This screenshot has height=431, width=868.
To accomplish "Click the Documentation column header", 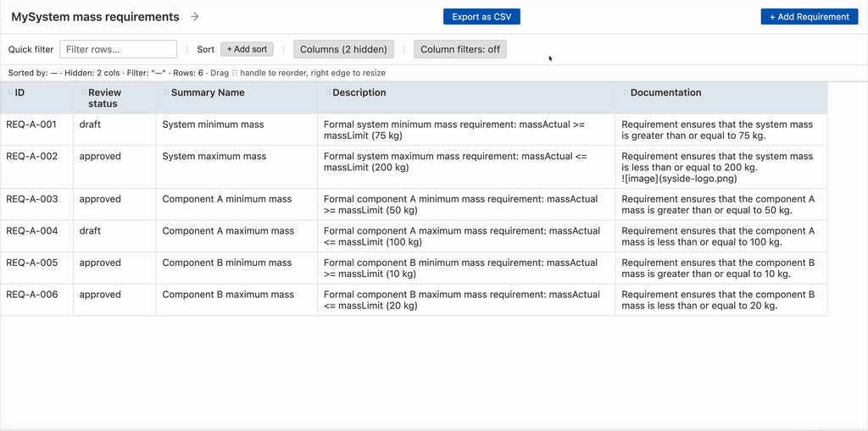I will 721,98.
